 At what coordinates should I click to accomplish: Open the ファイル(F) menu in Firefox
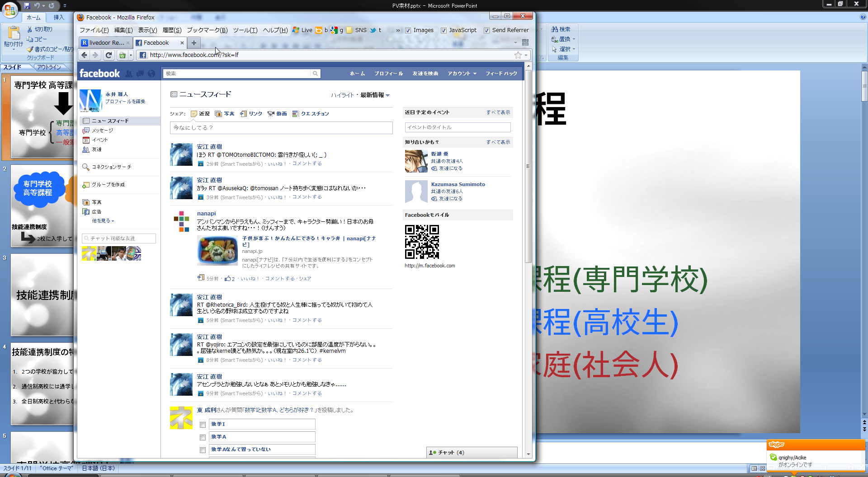94,30
